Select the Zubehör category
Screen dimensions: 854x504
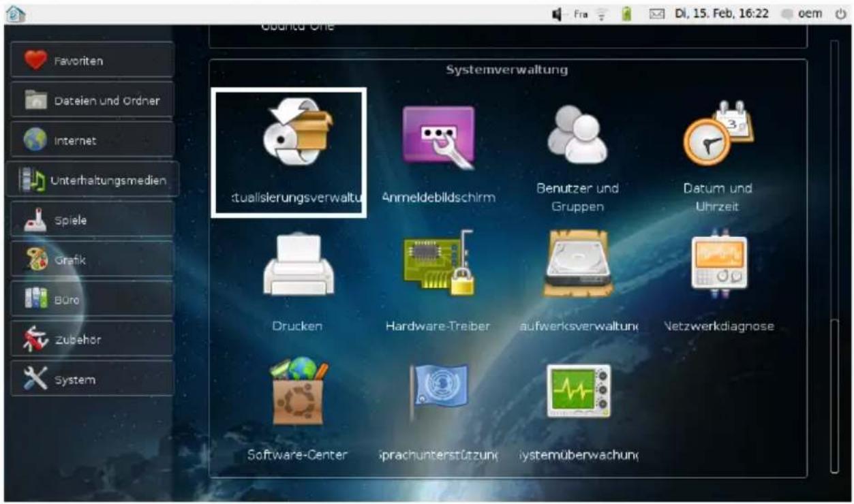[x=92, y=339]
